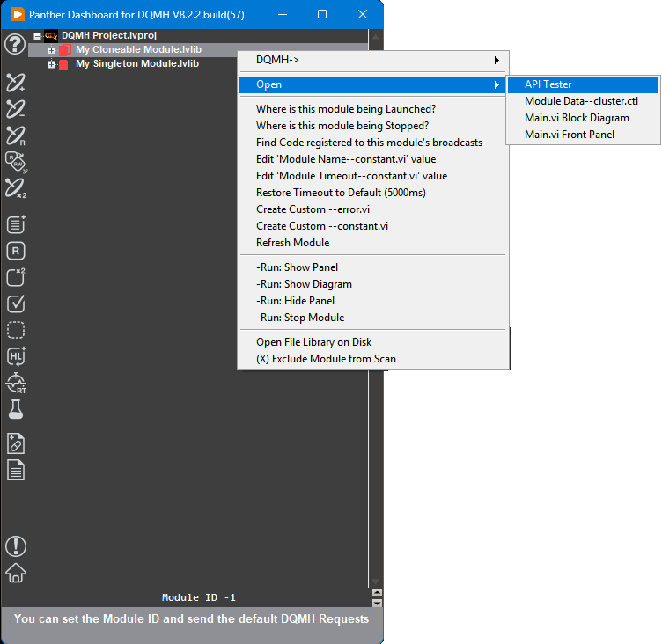The height and width of the screenshot is (644, 662).
Task: Expand the My Cloneable Module.lvlib node
Action: [51, 50]
